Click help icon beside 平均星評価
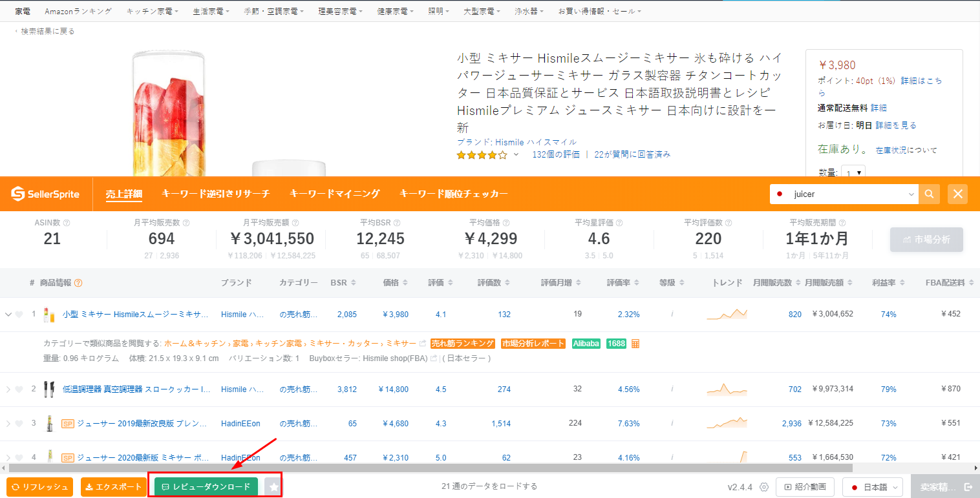 [619, 223]
